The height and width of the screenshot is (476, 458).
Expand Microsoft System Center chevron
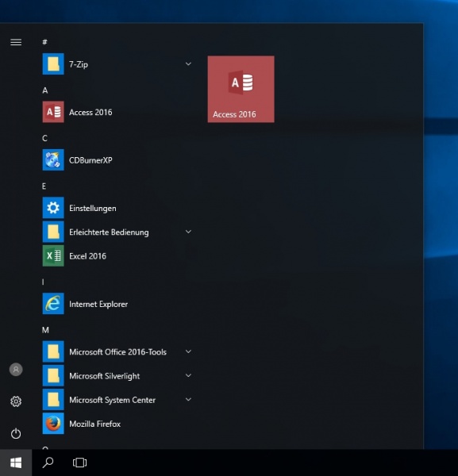(x=188, y=400)
